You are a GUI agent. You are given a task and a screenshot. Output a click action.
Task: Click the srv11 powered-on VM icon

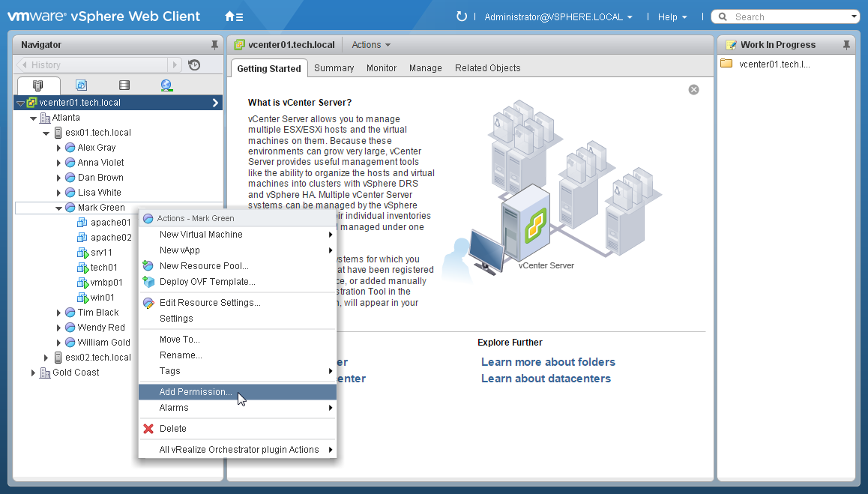click(x=82, y=253)
